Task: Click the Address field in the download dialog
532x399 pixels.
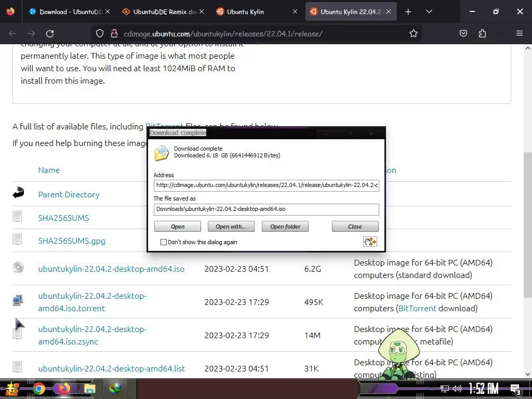Action: [x=267, y=185]
